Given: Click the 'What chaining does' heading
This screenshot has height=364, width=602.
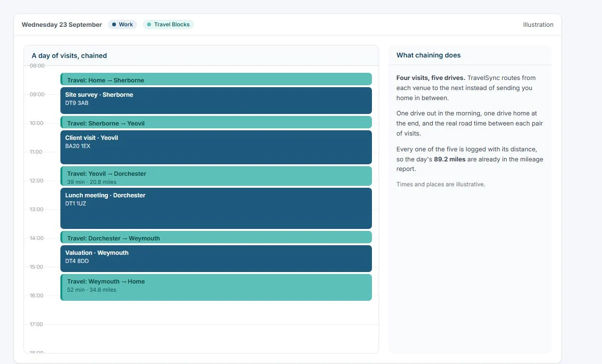Looking at the screenshot, I should coord(428,55).
